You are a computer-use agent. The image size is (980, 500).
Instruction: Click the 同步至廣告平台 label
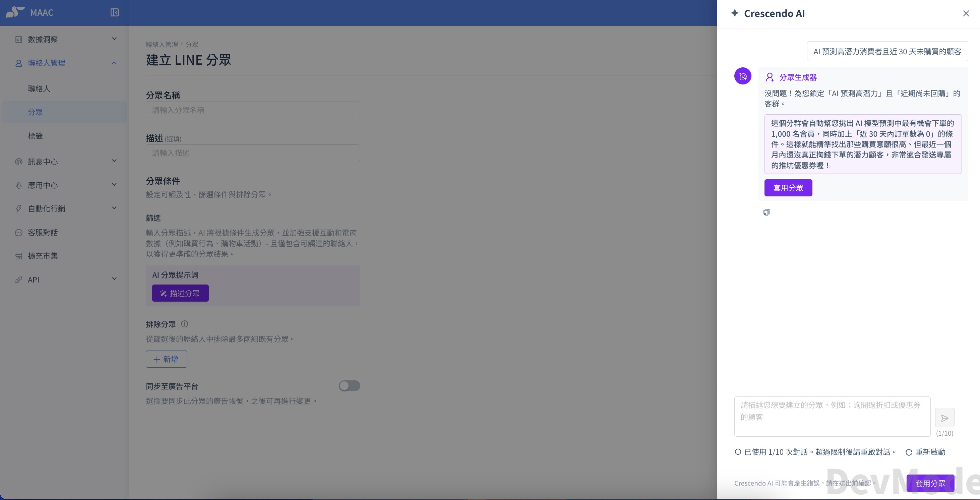click(172, 386)
